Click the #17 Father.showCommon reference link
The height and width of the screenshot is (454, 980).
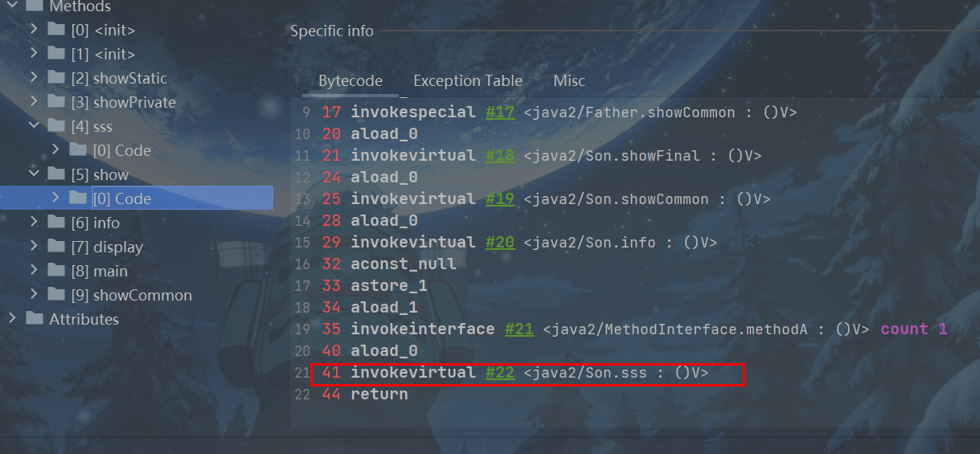click(500, 112)
